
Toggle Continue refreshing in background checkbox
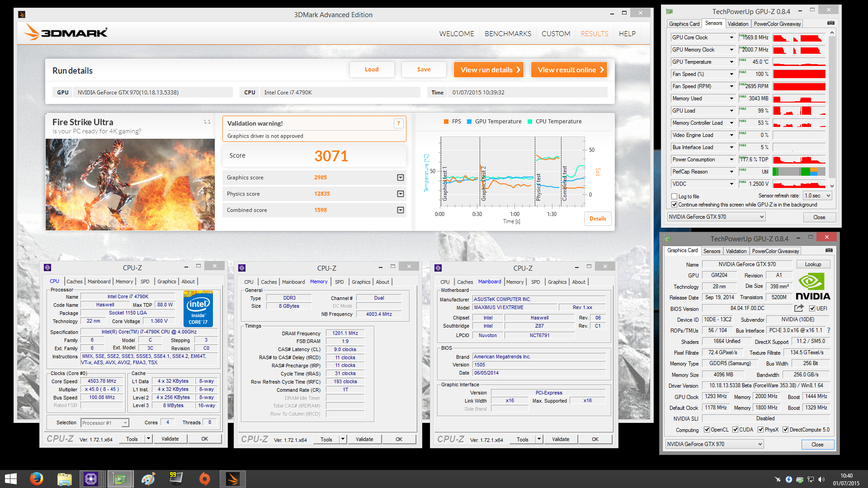click(x=675, y=205)
